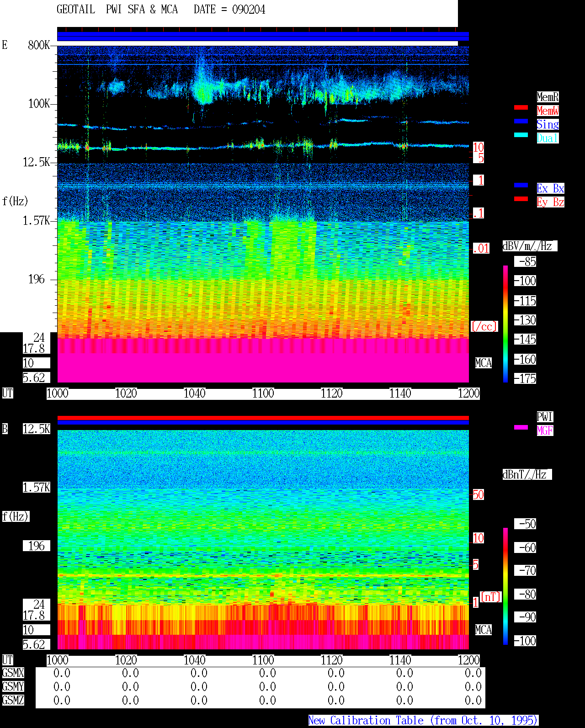Click the blue Ex Bx legend swatch
Viewport: 585px width, 728px height.
pos(521,185)
